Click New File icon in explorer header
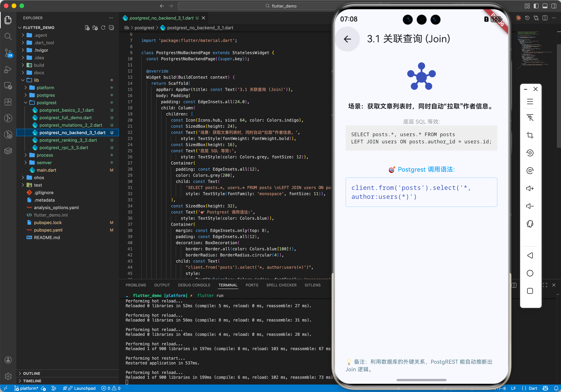 tap(87, 28)
